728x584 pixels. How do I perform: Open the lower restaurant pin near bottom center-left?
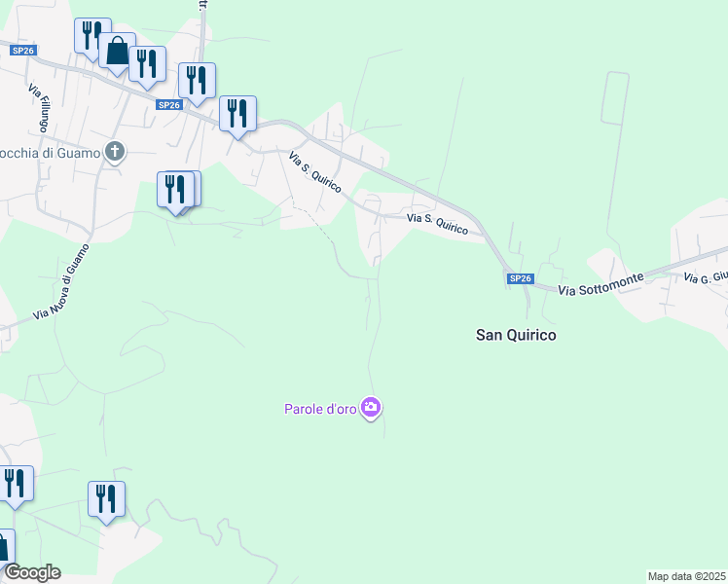click(x=106, y=502)
